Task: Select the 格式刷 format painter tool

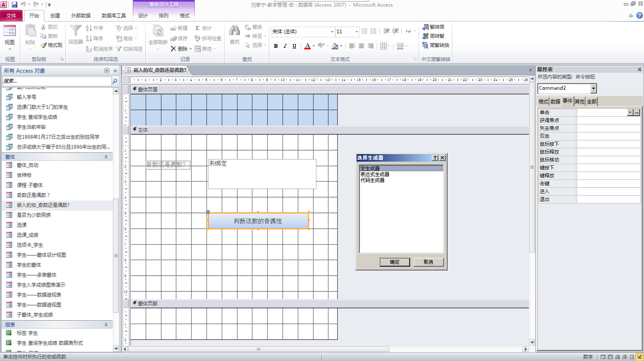Action: (x=52, y=45)
